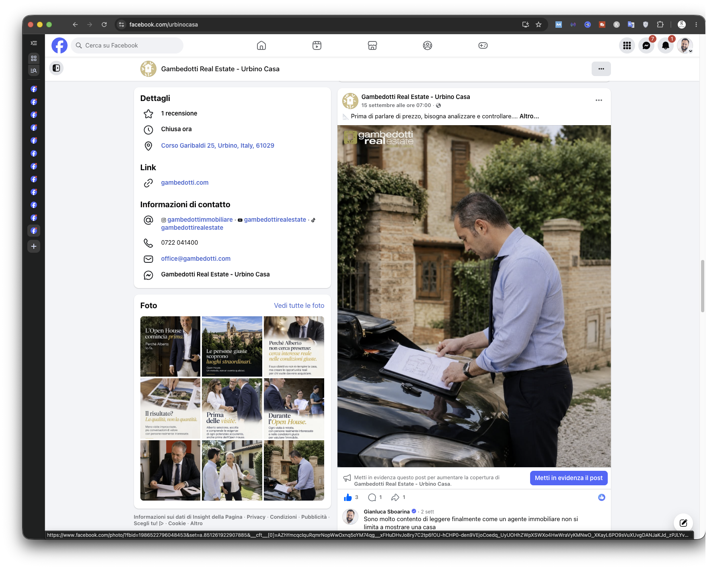The width and height of the screenshot is (728, 569).
Task: Expand the left sidebar tab list toggle
Action: pyautogui.click(x=34, y=43)
